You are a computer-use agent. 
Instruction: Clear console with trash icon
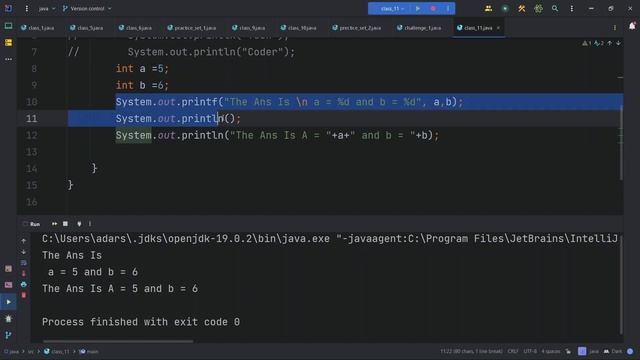24,295
